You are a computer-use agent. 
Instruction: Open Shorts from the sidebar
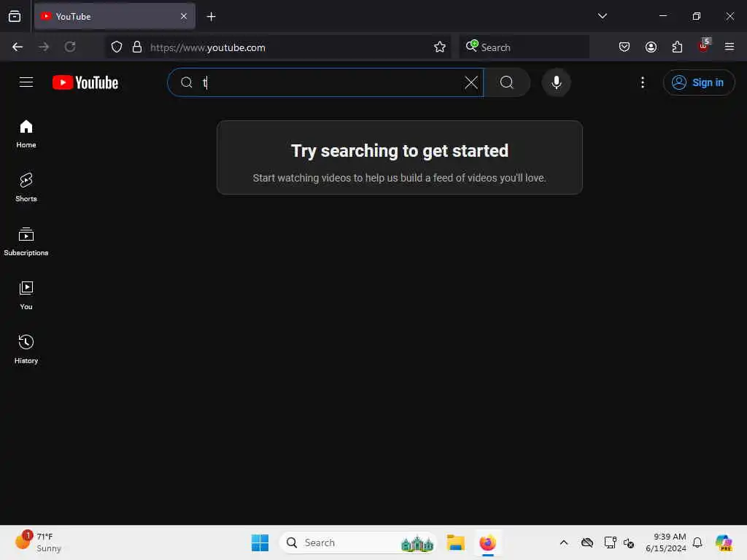click(x=26, y=187)
